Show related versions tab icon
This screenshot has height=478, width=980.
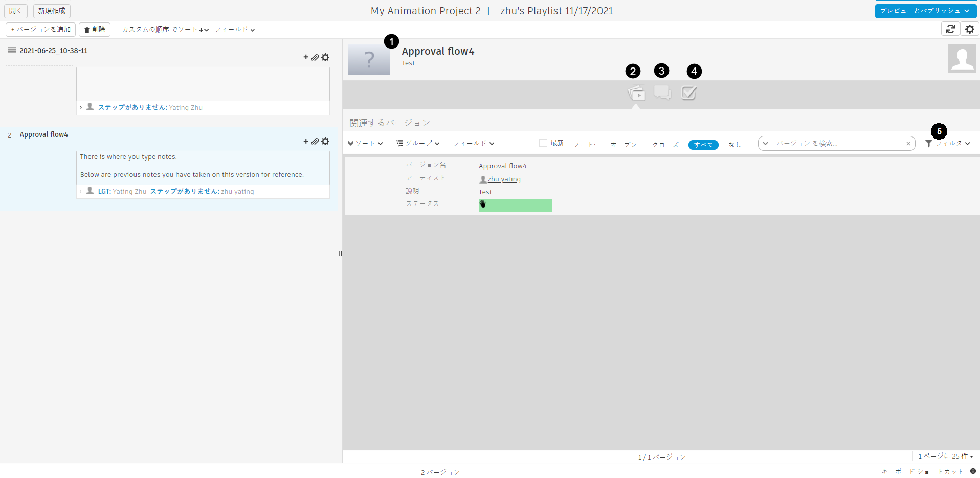pos(636,94)
